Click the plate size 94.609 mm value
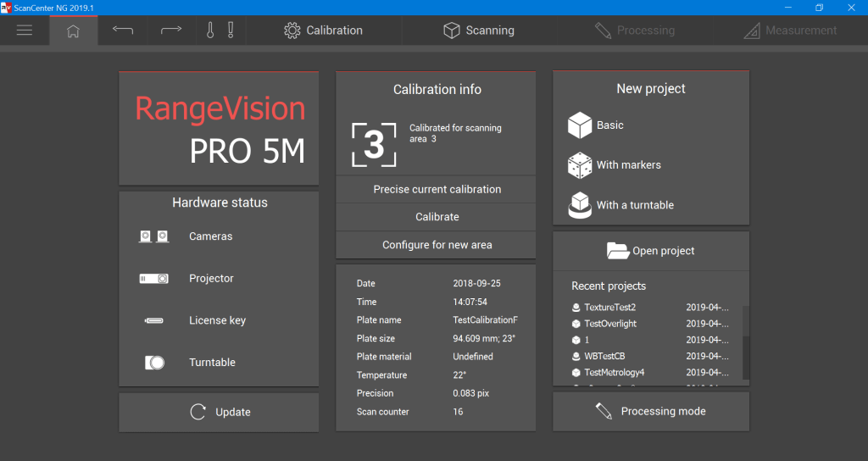This screenshot has width=868, height=461. (x=484, y=338)
